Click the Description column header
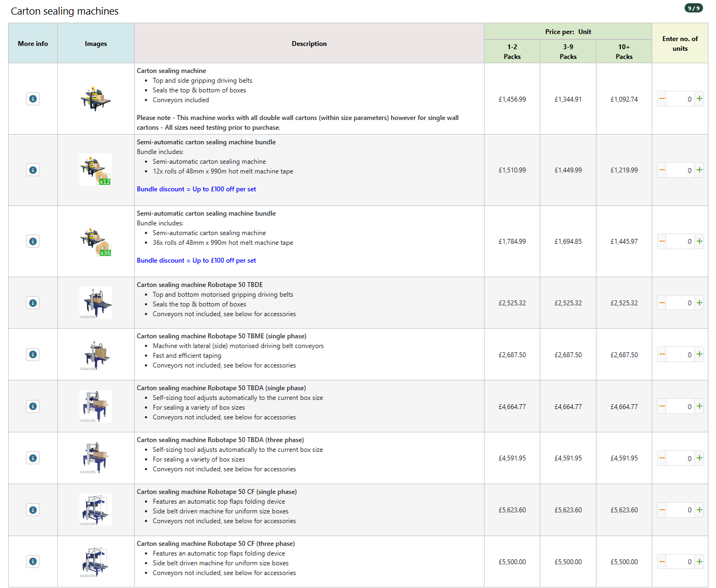This screenshot has height=588, width=716. click(x=309, y=44)
